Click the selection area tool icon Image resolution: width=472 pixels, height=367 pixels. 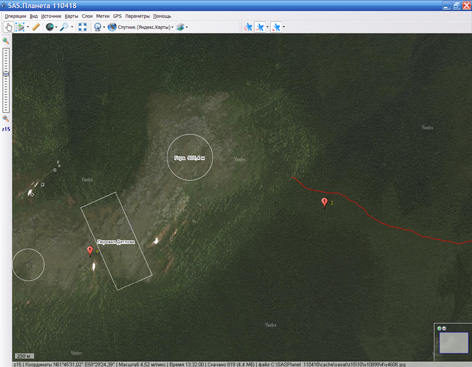pyautogui.click(x=20, y=27)
